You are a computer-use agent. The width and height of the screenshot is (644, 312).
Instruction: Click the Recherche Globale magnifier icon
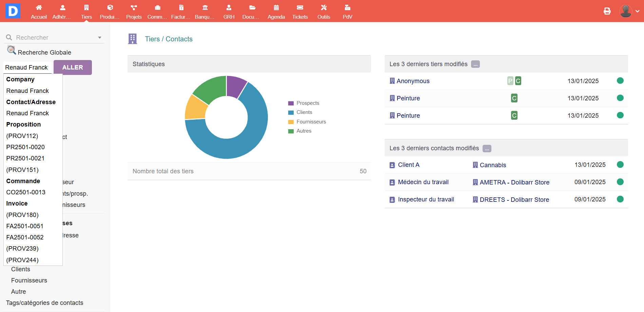pos(12,51)
